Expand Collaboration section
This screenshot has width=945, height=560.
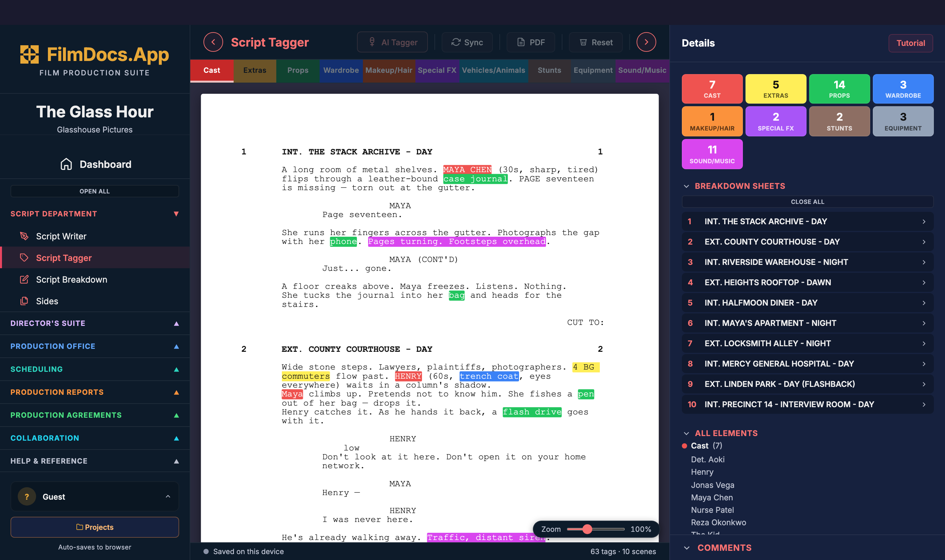95,438
